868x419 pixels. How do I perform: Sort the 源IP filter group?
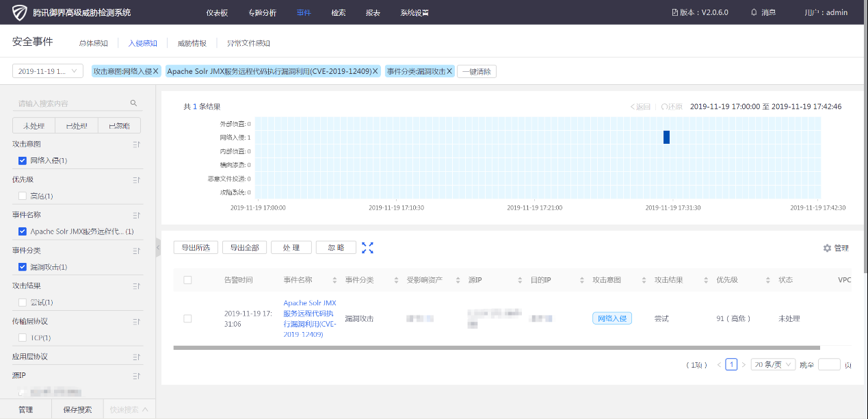(x=136, y=376)
